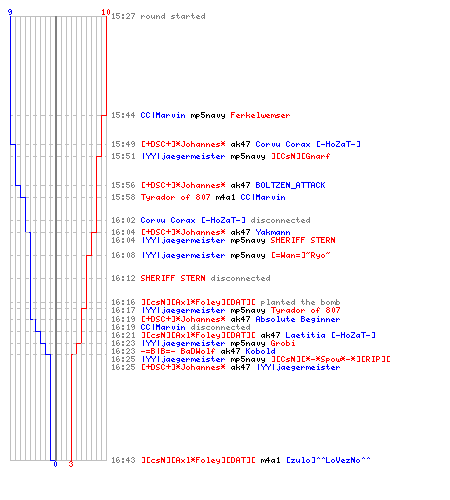Select -=B|B=- BaDWolf killer name
Viewport: 450px width, 500px height.
point(178,351)
